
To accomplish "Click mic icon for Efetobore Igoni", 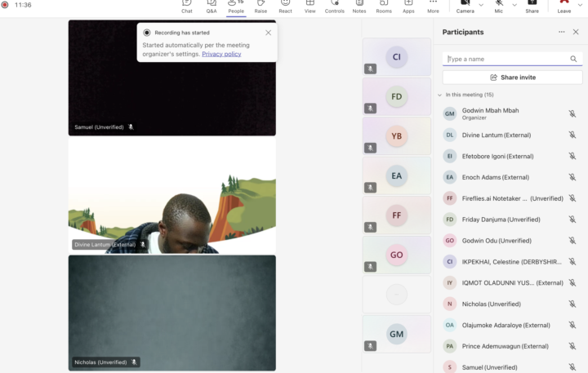I will [572, 156].
